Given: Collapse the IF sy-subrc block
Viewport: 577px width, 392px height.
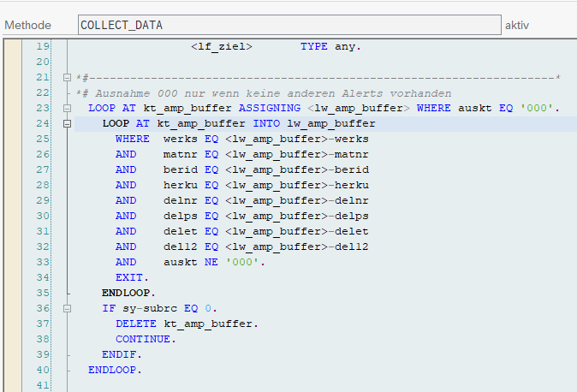Looking at the screenshot, I should click(68, 309).
